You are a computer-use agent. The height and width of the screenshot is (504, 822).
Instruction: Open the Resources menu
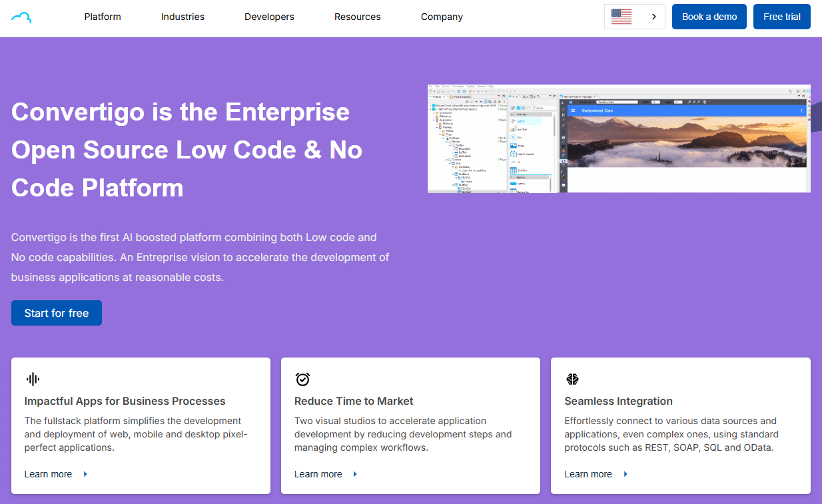coord(358,17)
